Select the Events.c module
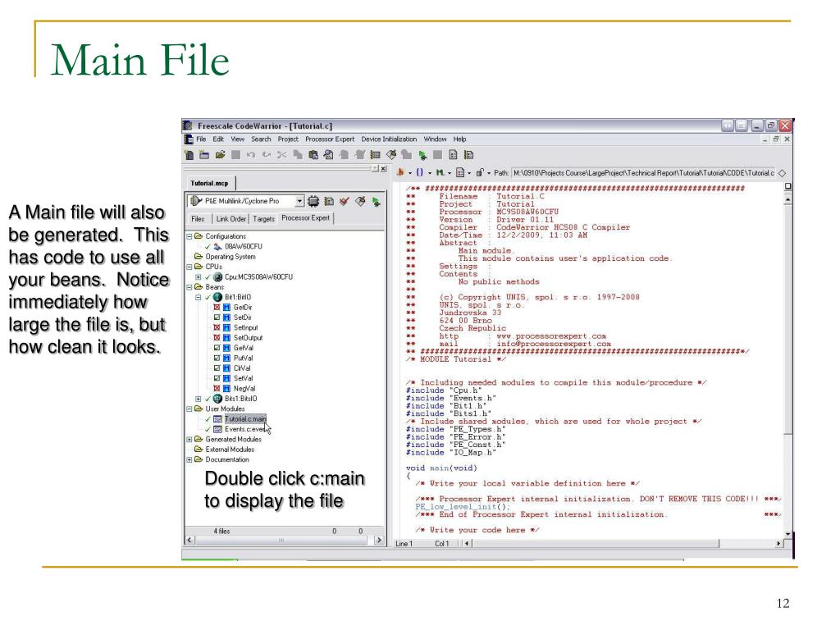840x630 pixels. (244, 429)
